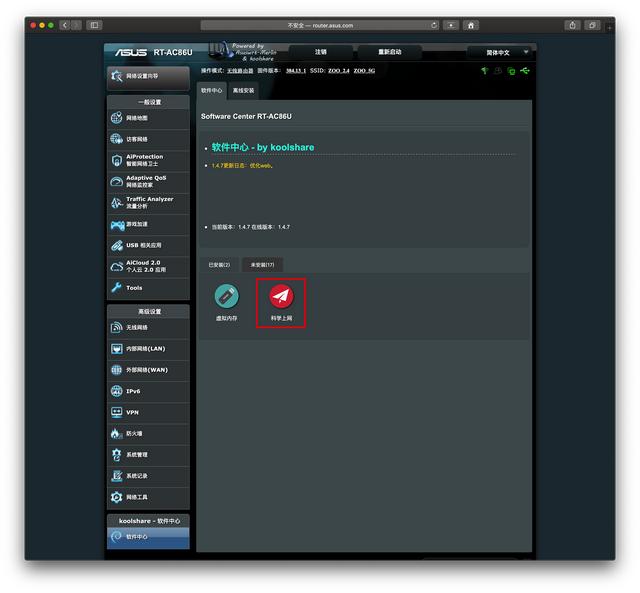Open 内部网络(LAN) settings
Image resolution: width=640 pixels, height=593 pixels.
click(x=149, y=349)
